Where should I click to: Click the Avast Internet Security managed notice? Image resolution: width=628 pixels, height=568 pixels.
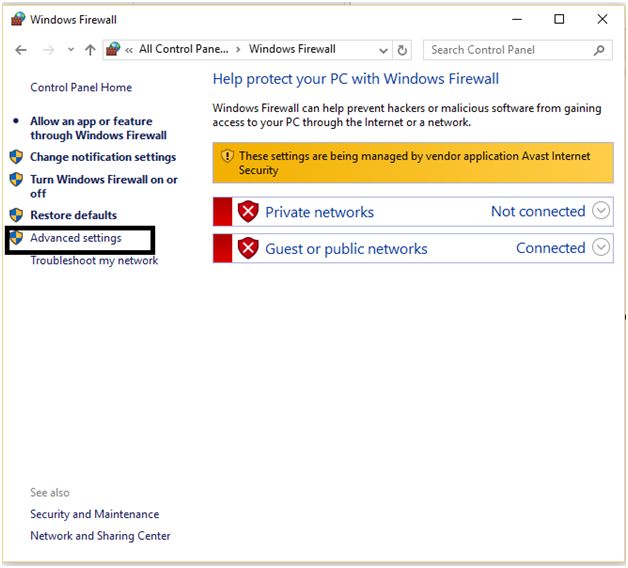(413, 163)
